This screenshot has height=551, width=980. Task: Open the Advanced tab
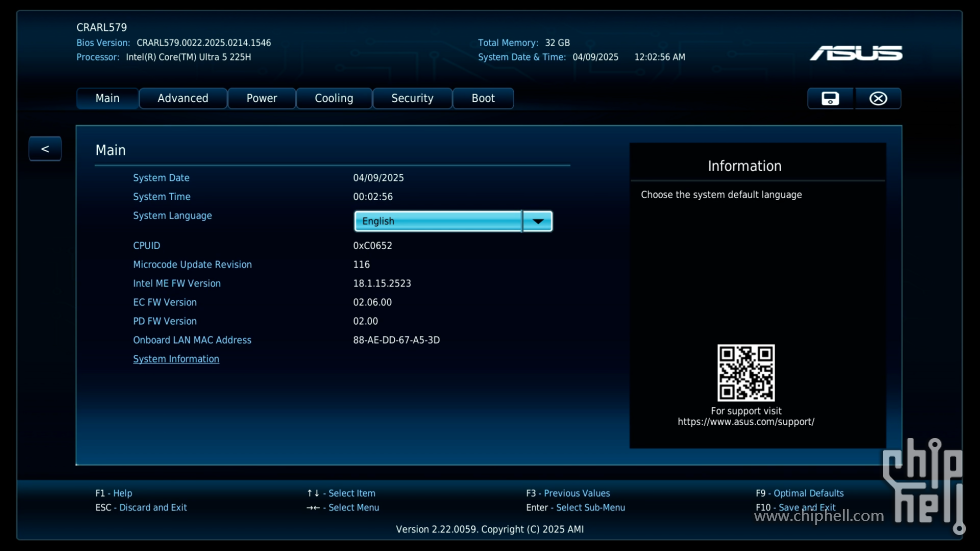(183, 99)
